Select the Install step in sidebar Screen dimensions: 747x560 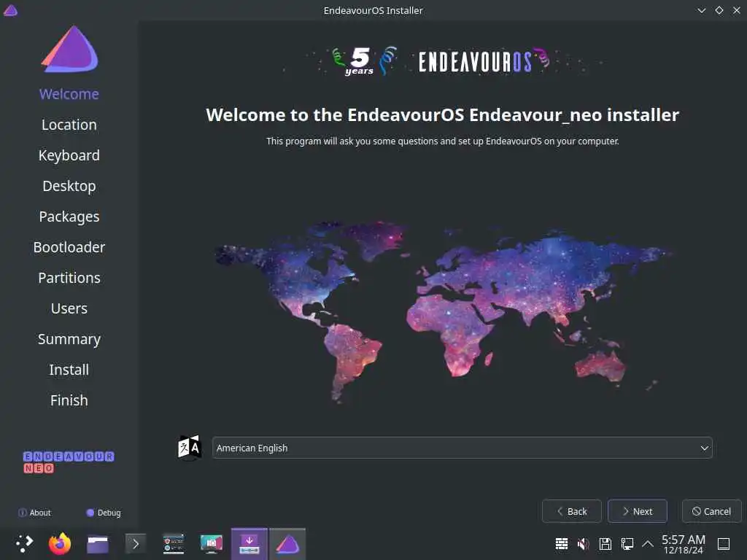coord(69,370)
